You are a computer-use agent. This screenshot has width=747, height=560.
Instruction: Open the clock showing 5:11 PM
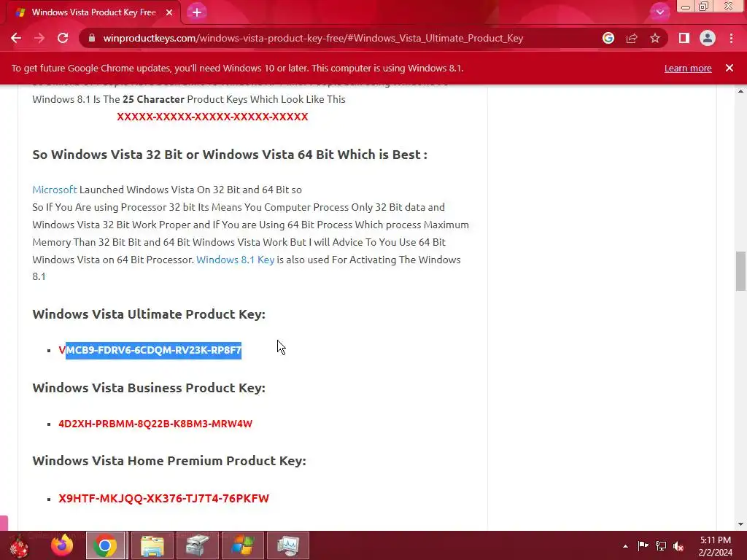[715, 546]
